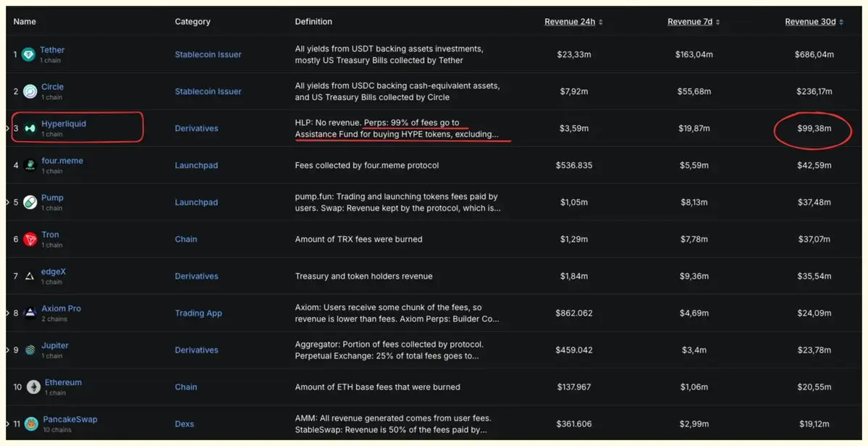This screenshot has width=868, height=446.
Task: Click '2 chains' under Axiom Pro
Action: (54, 319)
